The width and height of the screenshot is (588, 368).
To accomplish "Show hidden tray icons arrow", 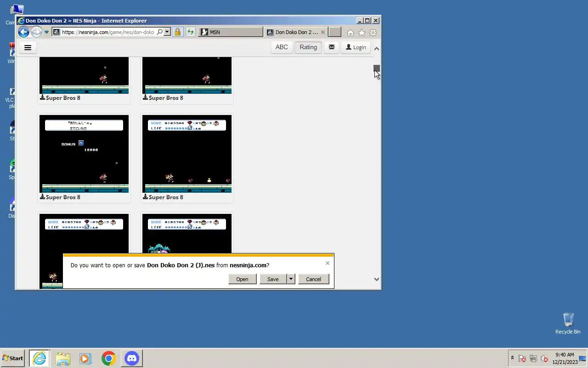I will click(512, 358).
